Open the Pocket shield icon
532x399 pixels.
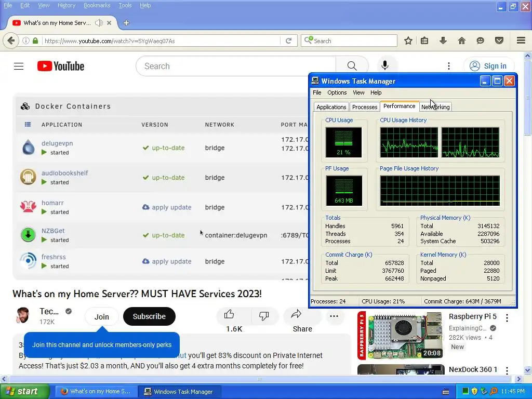499,41
